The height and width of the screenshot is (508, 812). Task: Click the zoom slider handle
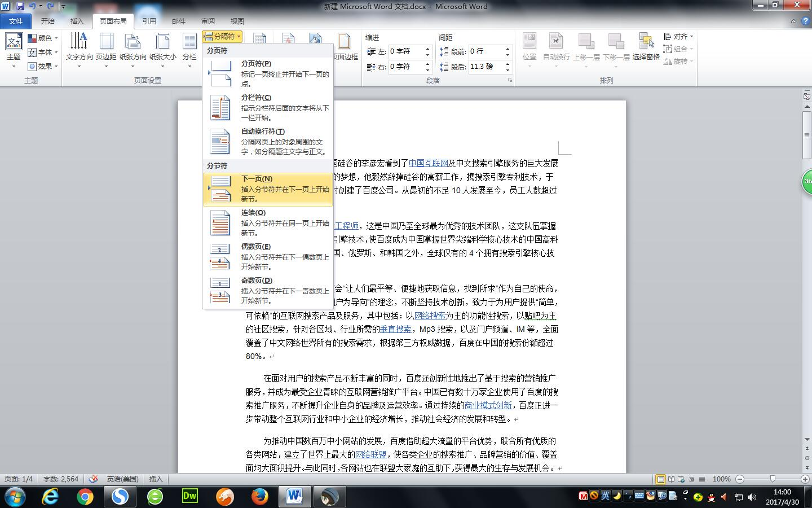(773, 479)
